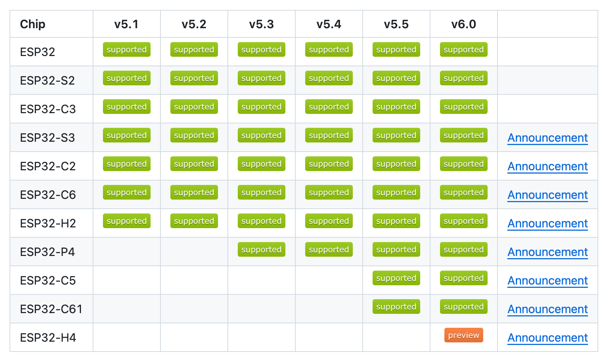The width and height of the screenshot is (614, 364).
Task: Click the ESP32-C6 v6.0 supported badge
Action: [463, 192]
